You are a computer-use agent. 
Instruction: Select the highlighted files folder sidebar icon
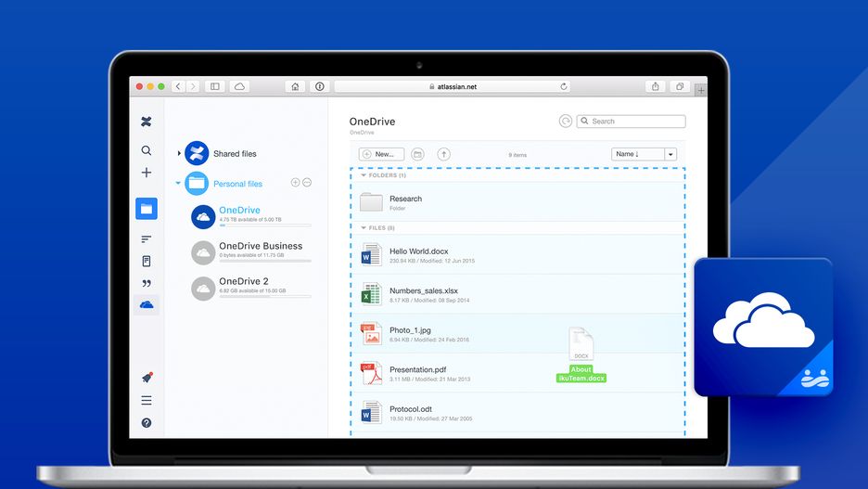point(147,209)
